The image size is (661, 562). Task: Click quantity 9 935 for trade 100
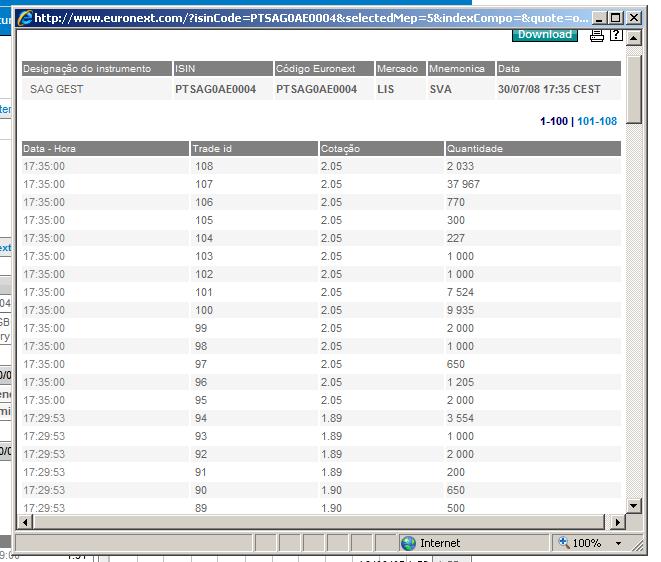tap(460, 310)
